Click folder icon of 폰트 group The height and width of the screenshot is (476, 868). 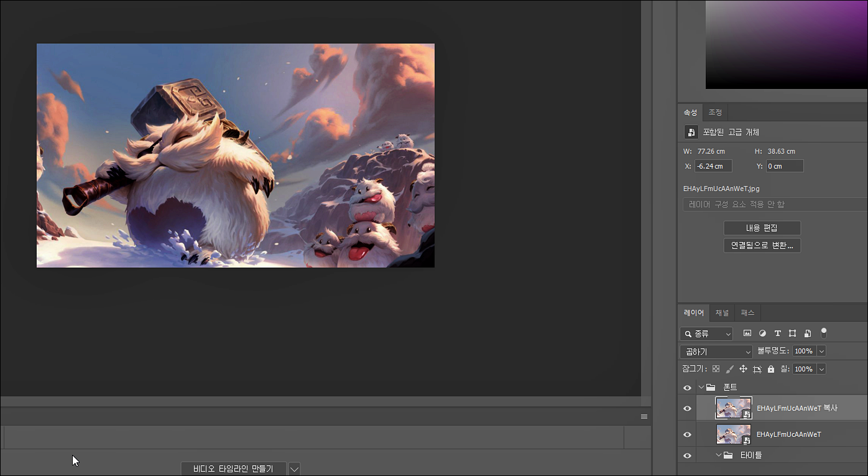coord(710,387)
